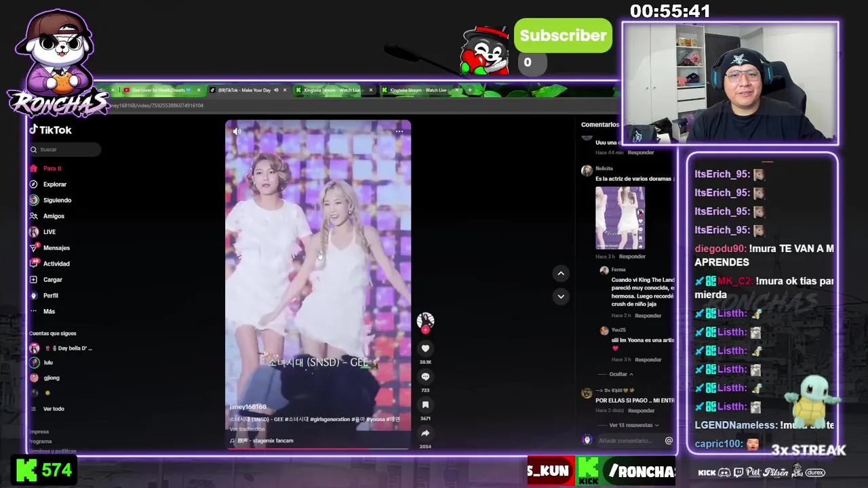
Task: Like the TikTok video with heart icon
Action: click(425, 348)
